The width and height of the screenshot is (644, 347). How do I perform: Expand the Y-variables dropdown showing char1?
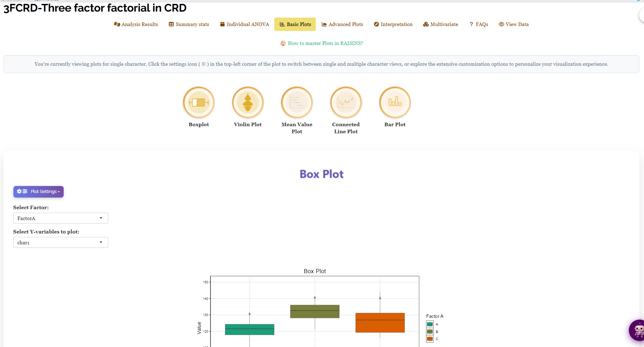pyautogui.click(x=60, y=243)
